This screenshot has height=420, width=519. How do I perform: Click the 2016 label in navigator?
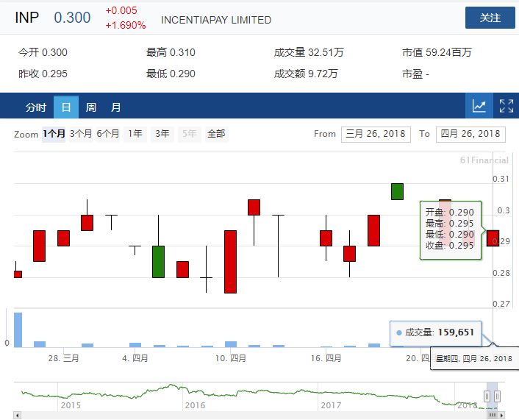pyautogui.click(x=195, y=405)
